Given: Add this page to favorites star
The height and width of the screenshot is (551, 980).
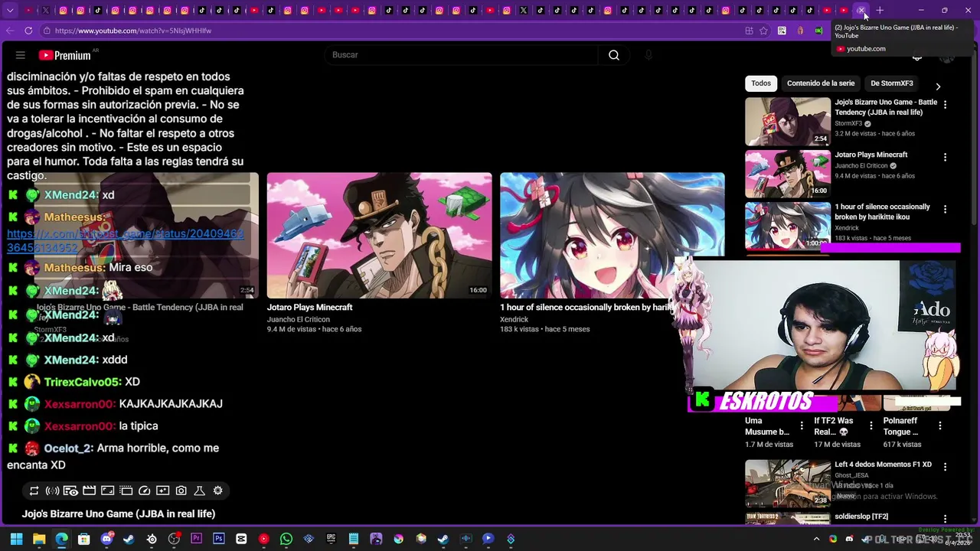Looking at the screenshot, I should (x=763, y=31).
